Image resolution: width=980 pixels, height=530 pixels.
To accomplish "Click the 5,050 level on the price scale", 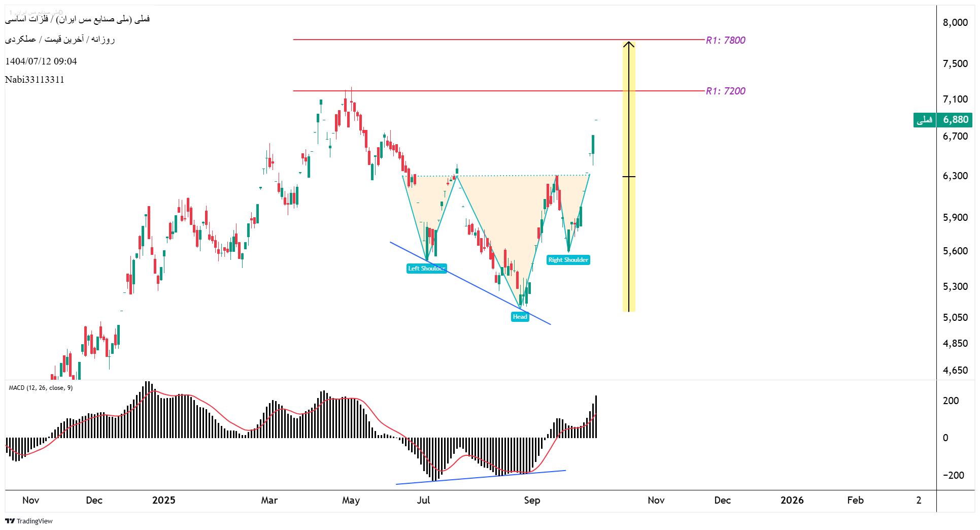I will pos(955,317).
